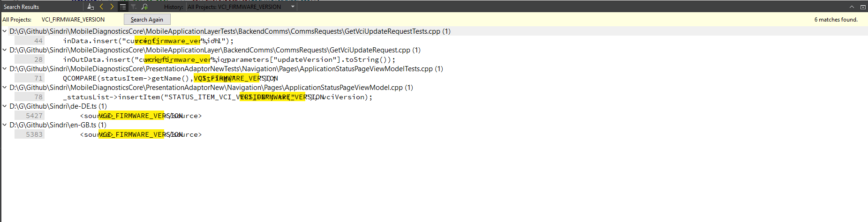Click the Search Again button
868x222 pixels.
pyautogui.click(x=147, y=20)
